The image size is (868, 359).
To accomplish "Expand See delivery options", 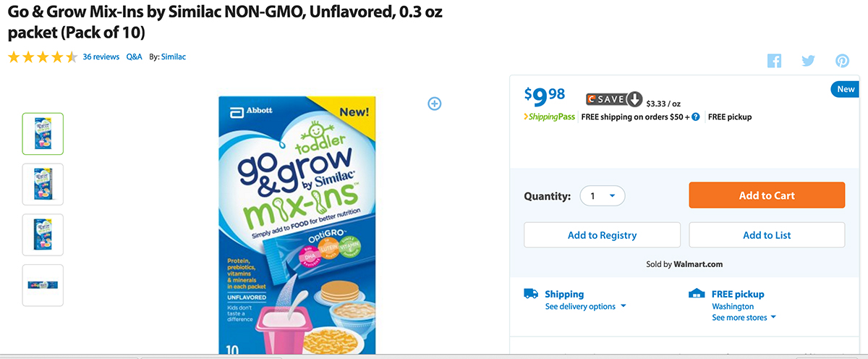I will 585,306.
